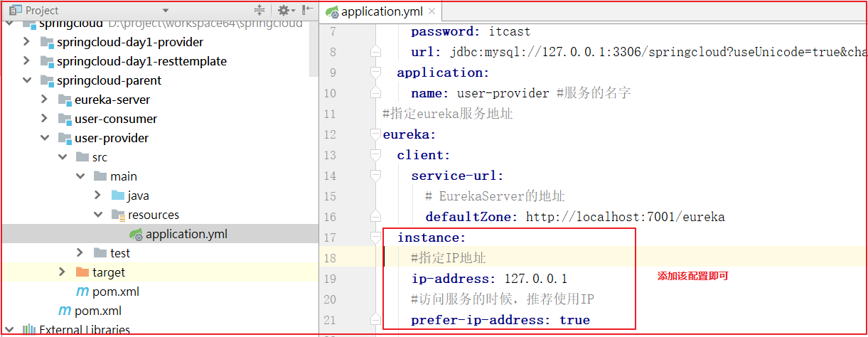Select application.yml in the project tree
Screen dimensions: 868x337
[186, 234]
